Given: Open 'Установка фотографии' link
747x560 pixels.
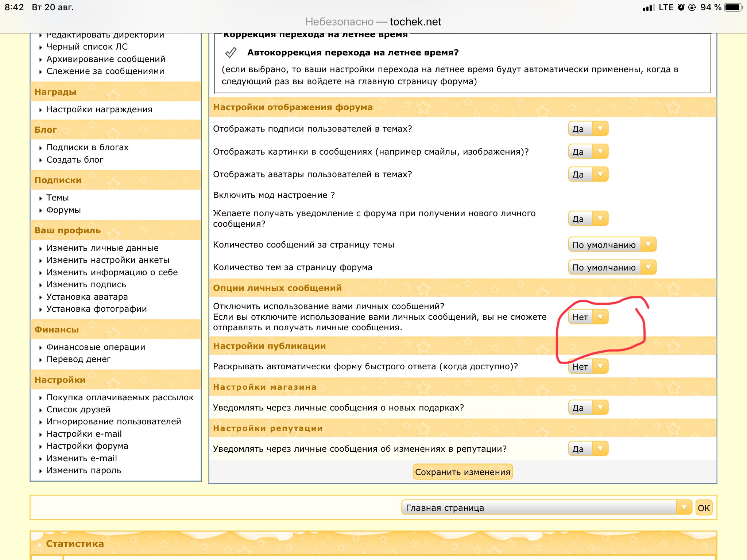Looking at the screenshot, I should tap(97, 309).
